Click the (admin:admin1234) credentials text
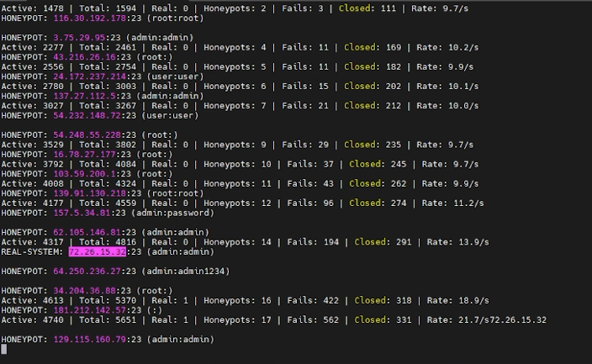Image resolution: width=592 pixels, height=364 pixels. 188,272
